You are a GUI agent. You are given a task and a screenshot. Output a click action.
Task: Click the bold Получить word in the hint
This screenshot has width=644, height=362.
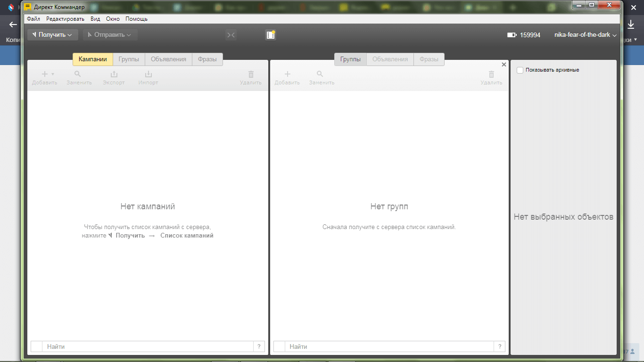pyautogui.click(x=130, y=235)
